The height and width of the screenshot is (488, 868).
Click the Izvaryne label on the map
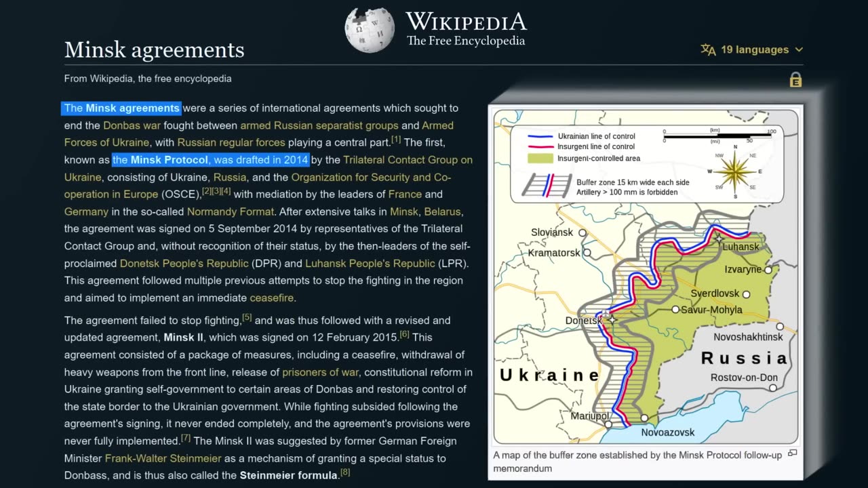point(743,270)
